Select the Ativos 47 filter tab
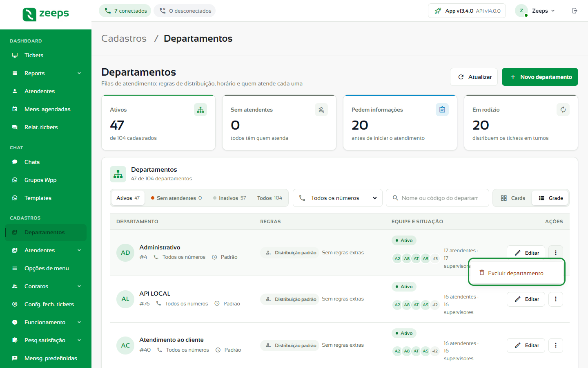Screen dimensions: 588x368 [128, 198]
